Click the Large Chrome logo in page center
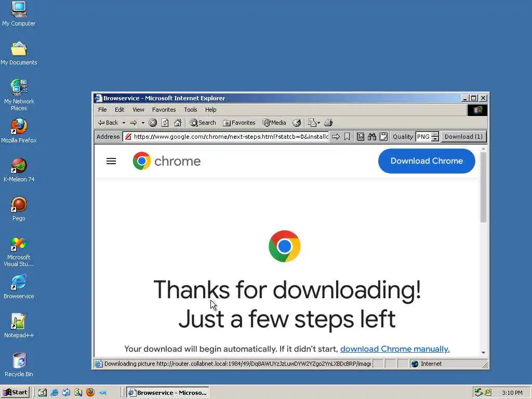Viewport: 532px width, 399px height. point(284,246)
